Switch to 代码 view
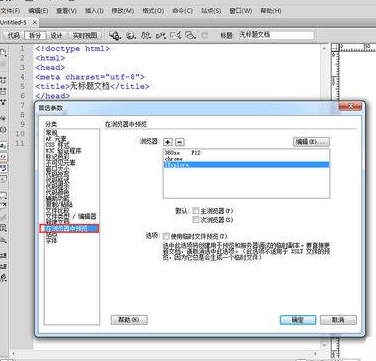Image resolution: width=376 pixels, height=361 pixels. point(14,35)
